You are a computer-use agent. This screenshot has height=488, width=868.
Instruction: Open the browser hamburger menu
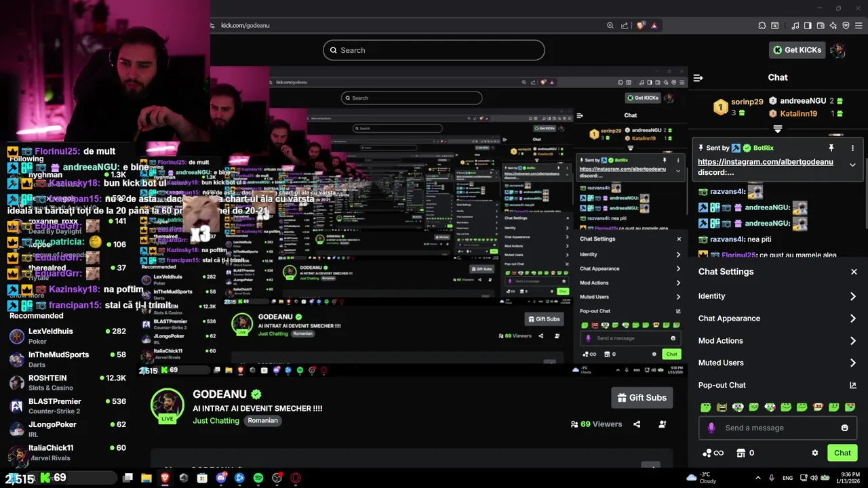pyautogui.click(x=859, y=26)
